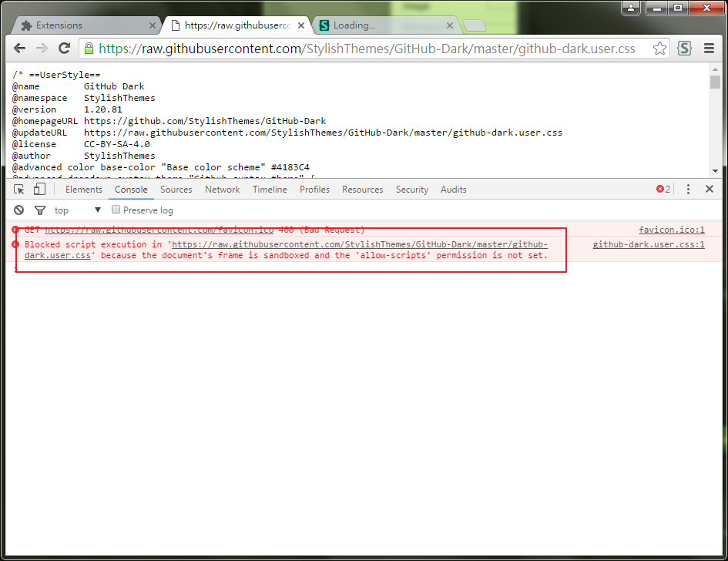The width and height of the screenshot is (728, 561).
Task: Click the '@version 1.20.81' line
Action: coord(67,109)
